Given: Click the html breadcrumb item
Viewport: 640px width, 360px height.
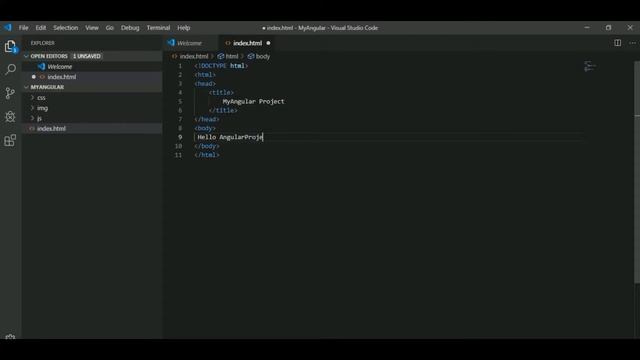Looking at the screenshot, I should (231, 56).
